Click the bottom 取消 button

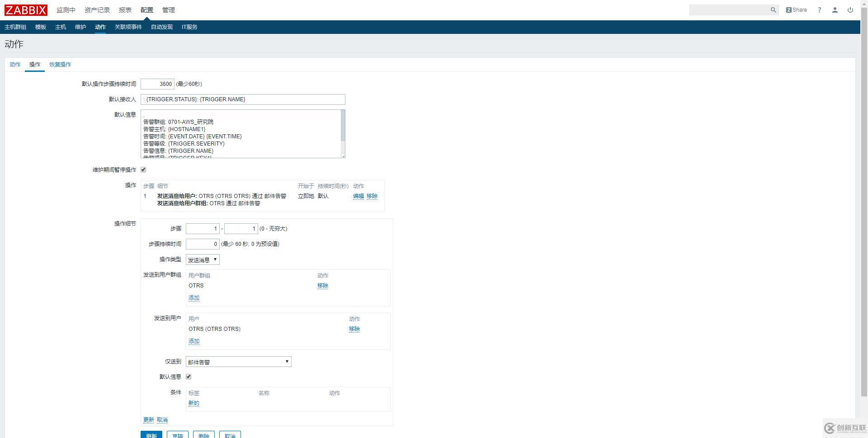point(230,435)
